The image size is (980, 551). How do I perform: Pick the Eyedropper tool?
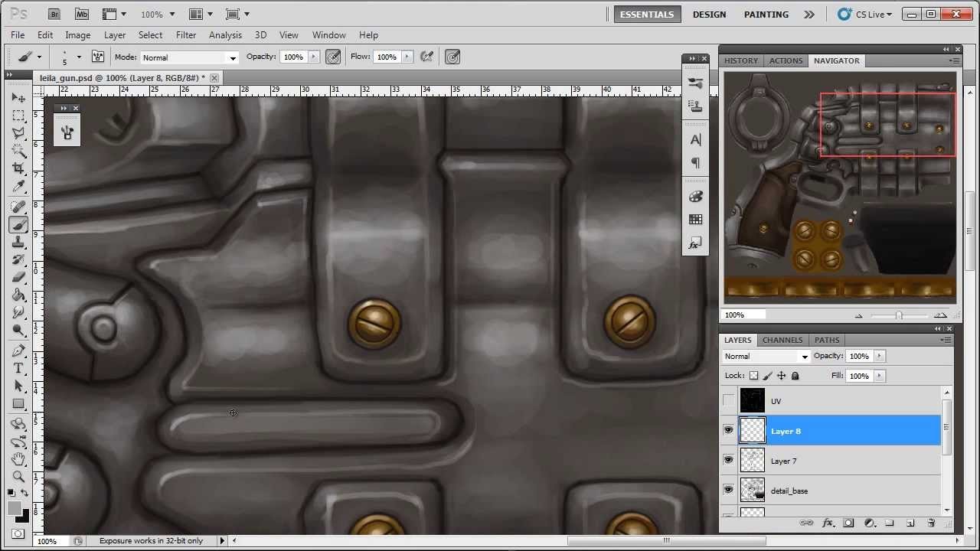tap(18, 187)
